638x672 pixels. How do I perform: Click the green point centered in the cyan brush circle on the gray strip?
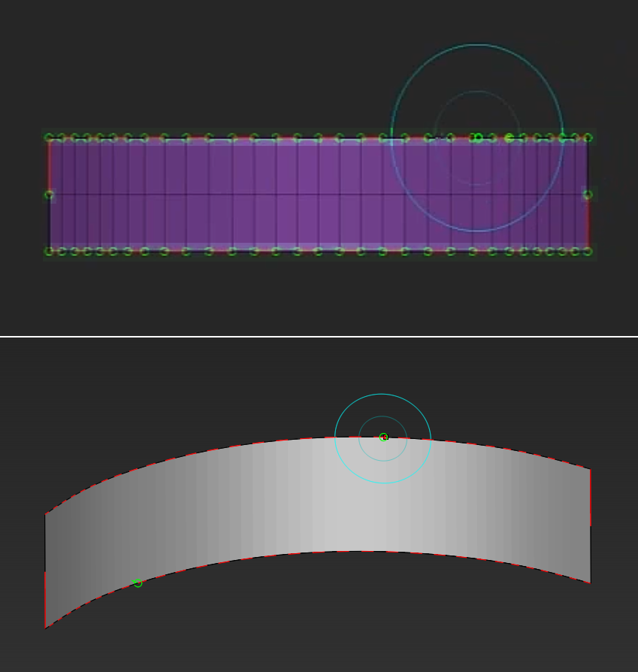pyautogui.click(x=383, y=437)
